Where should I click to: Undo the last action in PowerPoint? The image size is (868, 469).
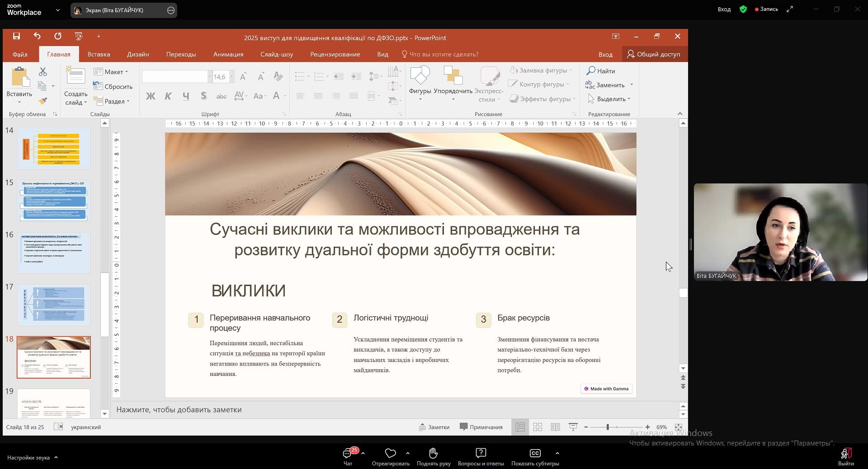37,36
